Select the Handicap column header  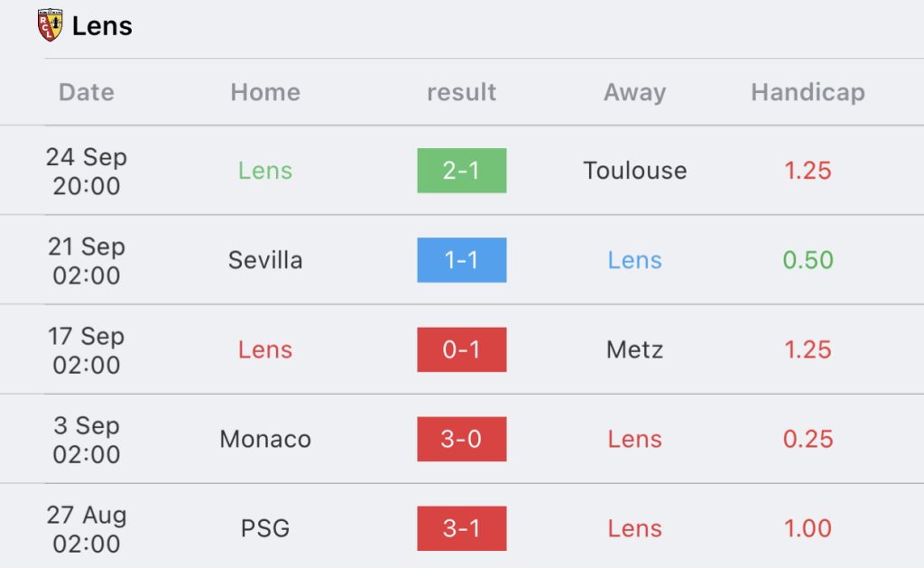click(x=808, y=92)
